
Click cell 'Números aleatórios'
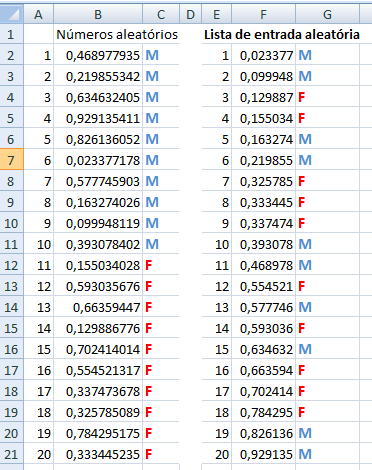pos(117,34)
